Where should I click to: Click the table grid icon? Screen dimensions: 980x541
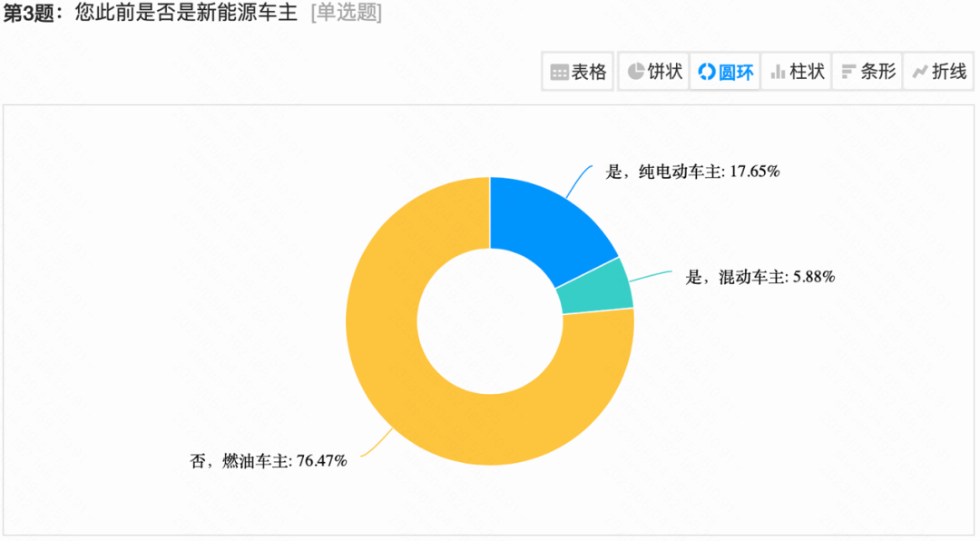(x=559, y=72)
